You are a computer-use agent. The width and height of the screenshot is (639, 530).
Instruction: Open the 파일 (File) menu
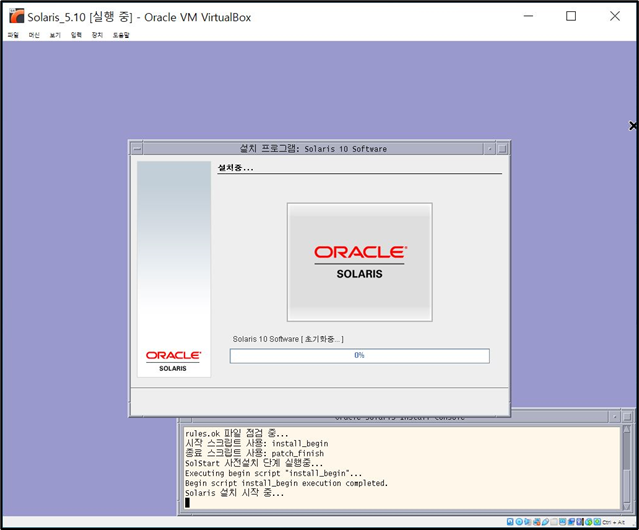pos(13,35)
